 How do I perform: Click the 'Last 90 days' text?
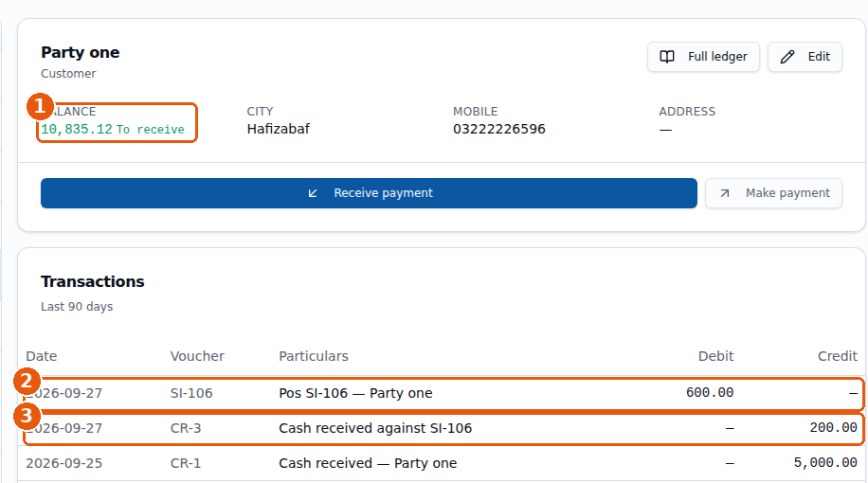pos(77,307)
